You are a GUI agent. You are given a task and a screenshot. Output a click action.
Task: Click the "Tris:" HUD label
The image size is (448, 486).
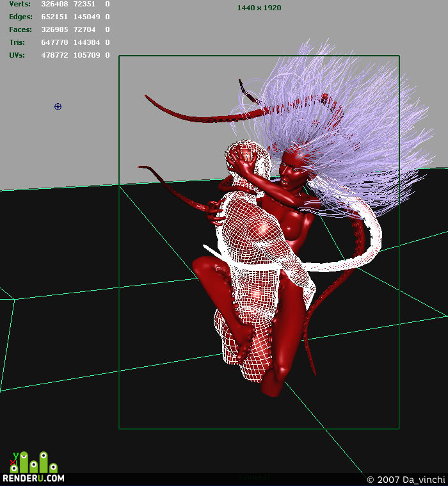(17, 42)
